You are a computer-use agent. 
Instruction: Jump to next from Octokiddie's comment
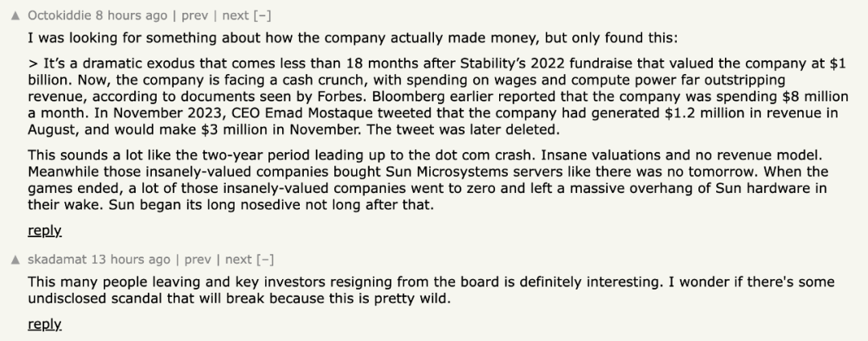click(x=235, y=15)
